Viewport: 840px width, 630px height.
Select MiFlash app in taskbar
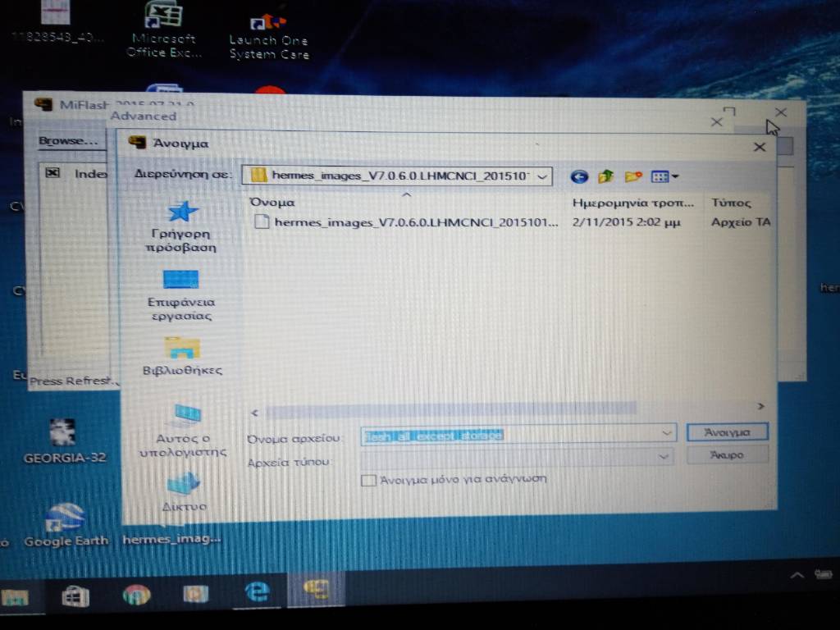(x=317, y=589)
